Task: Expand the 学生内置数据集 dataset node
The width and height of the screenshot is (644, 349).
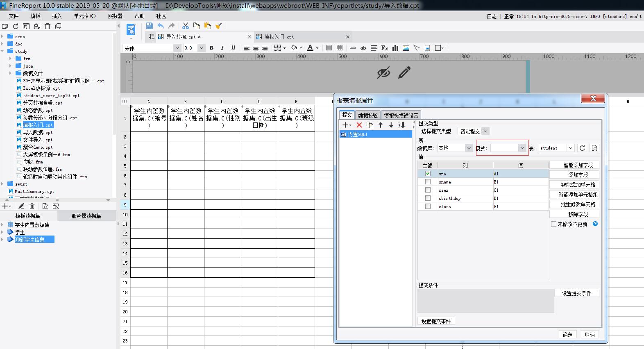Action: pos(2,225)
